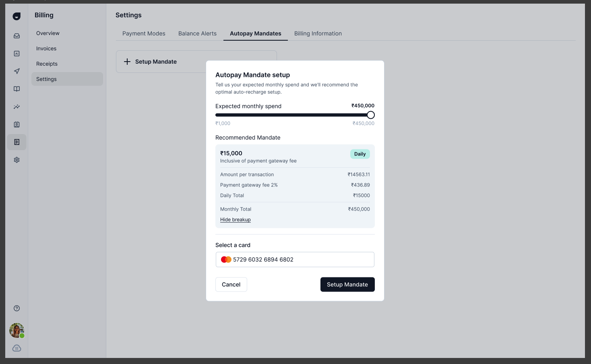The height and width of the screenshot is (364, 591).
Task: Open the help question mark icon
Action: [x=17, y=308]
